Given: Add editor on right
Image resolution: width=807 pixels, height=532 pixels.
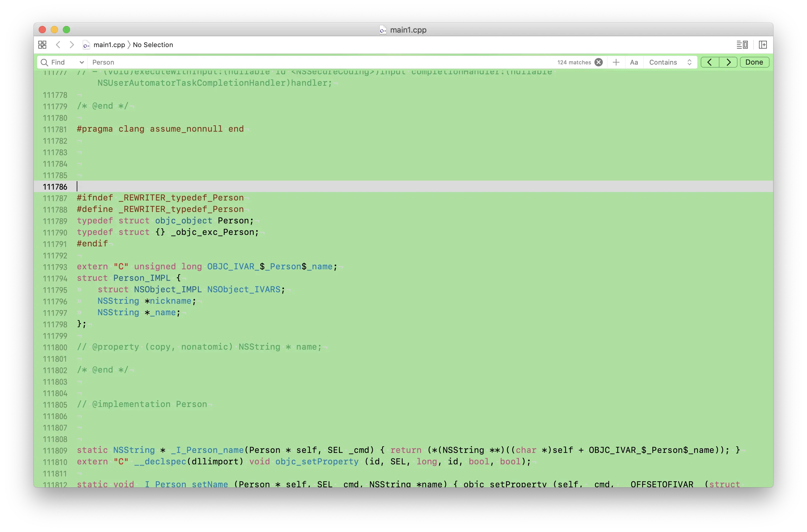Looking at the screenshot, I should click(763, 45).
